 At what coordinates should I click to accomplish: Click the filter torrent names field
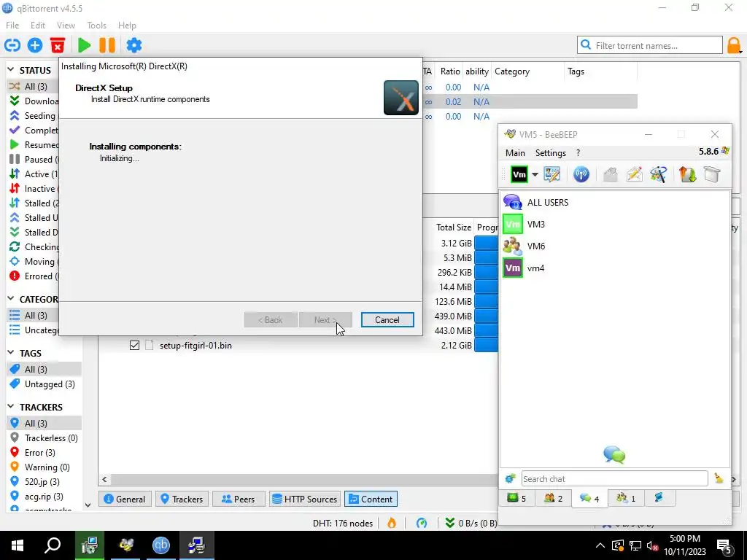pos(650,45)
